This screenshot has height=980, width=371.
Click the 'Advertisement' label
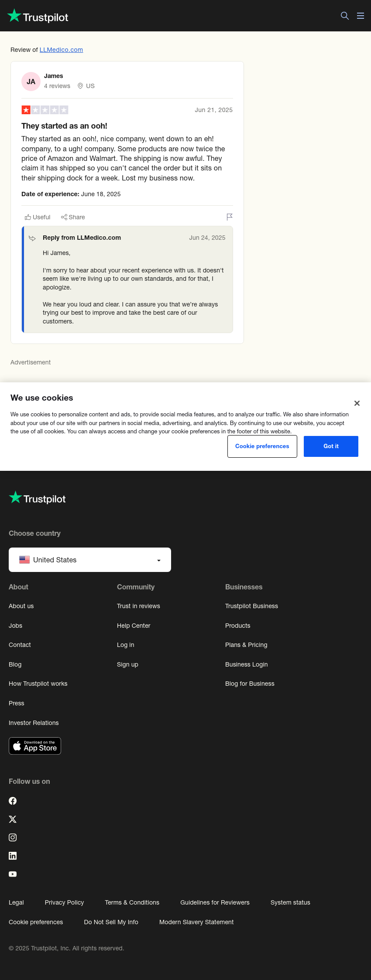[x=31, y=362]
